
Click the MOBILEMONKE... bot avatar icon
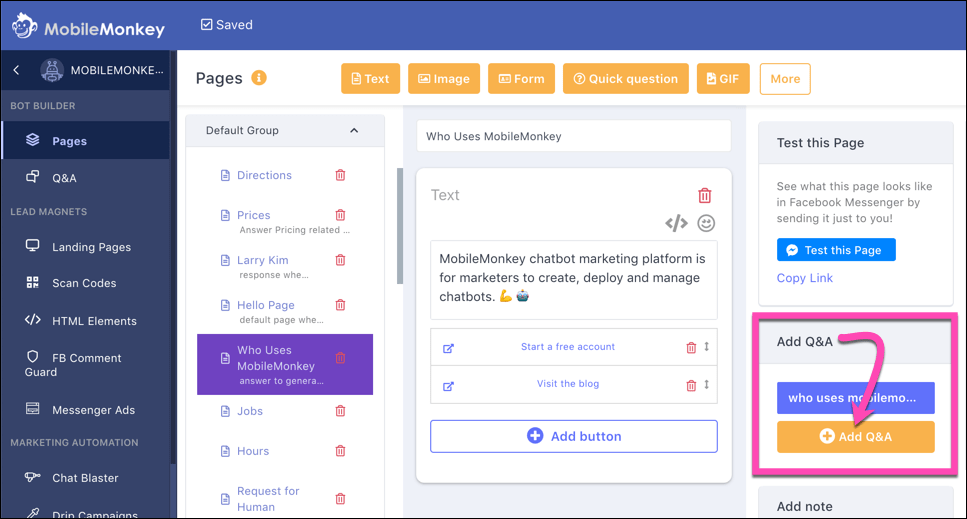click(52, 70)
